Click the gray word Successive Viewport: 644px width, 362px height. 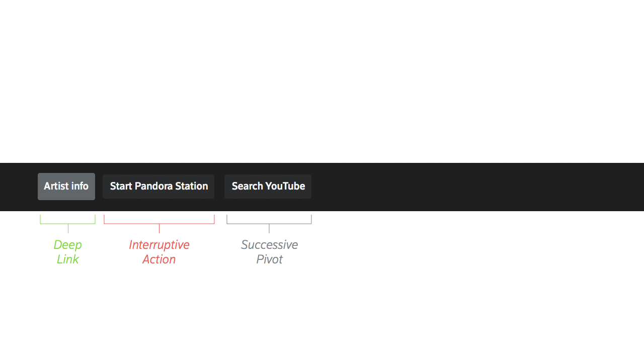tap(269, 245)
